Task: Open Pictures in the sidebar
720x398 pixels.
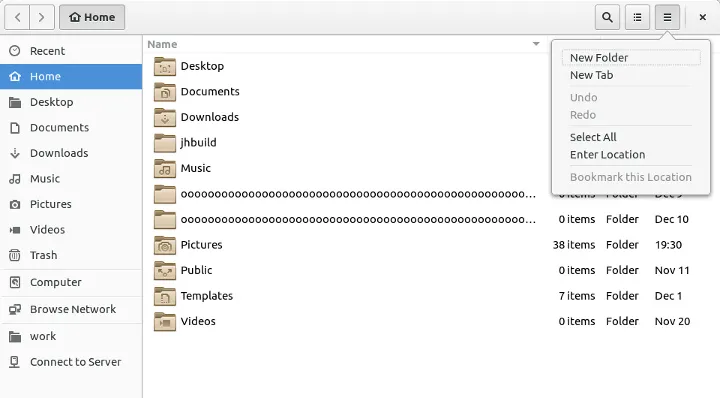Action: 71,204
